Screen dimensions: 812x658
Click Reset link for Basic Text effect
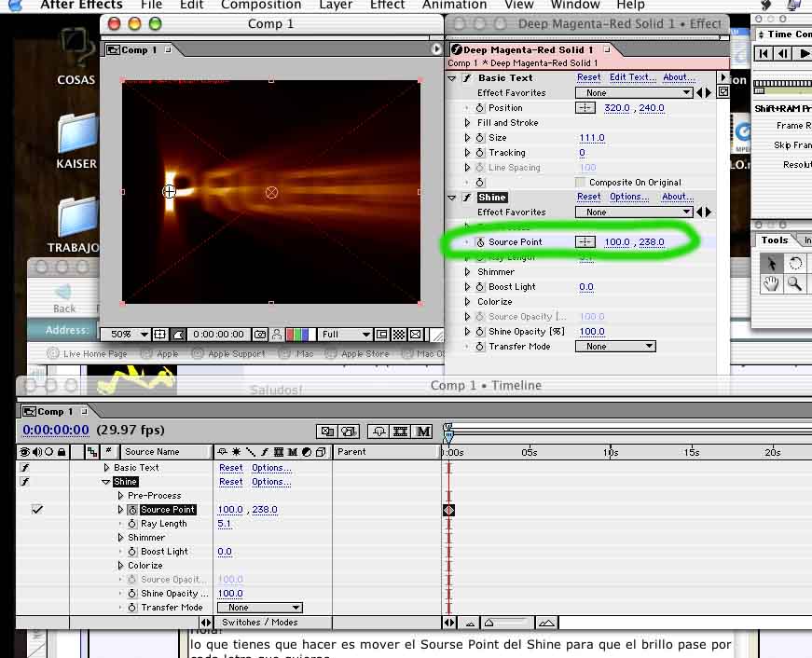click(589, 77)
